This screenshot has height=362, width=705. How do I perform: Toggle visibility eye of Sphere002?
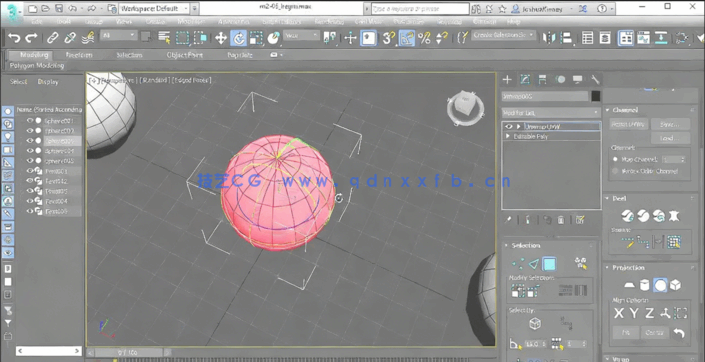click(30, 131)
